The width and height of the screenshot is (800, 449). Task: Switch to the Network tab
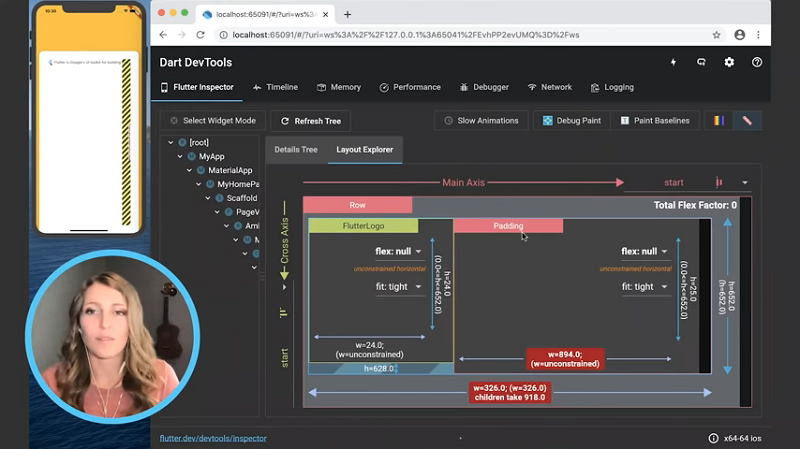point(549,87)
